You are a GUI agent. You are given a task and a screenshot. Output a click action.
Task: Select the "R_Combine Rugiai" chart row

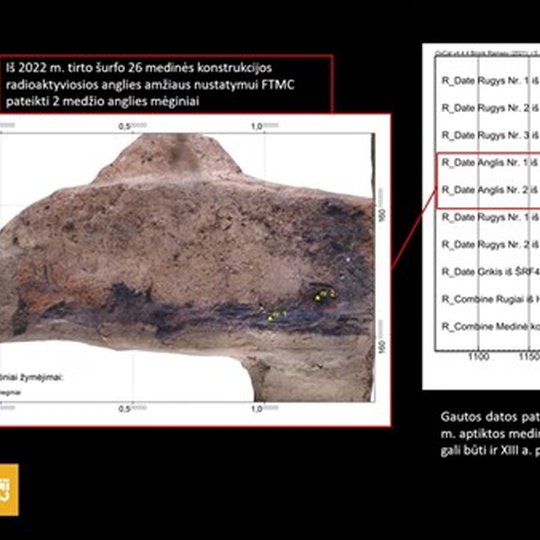tap(490, 299)
